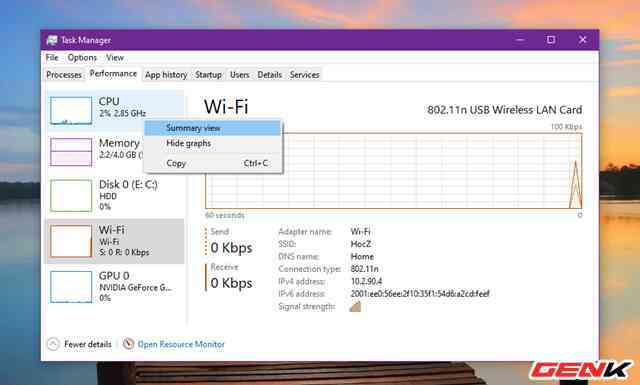Click the Connection type value 802.11n

364,269
